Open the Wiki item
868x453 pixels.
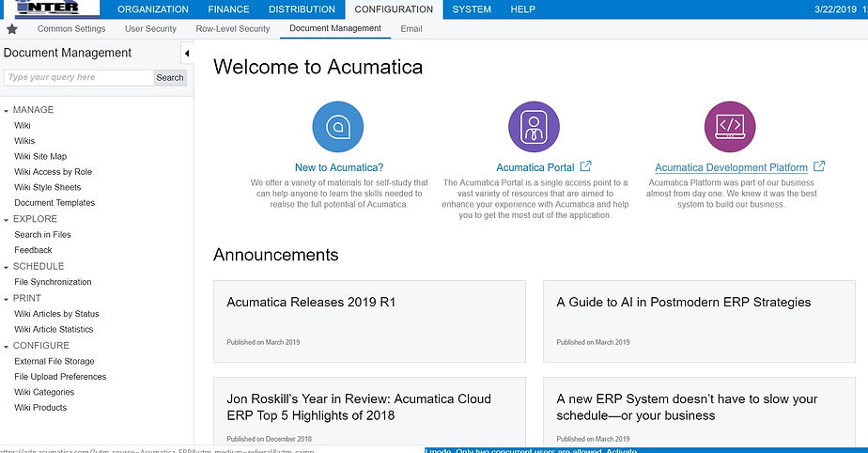pyautogui.click(x=23, y=125)
